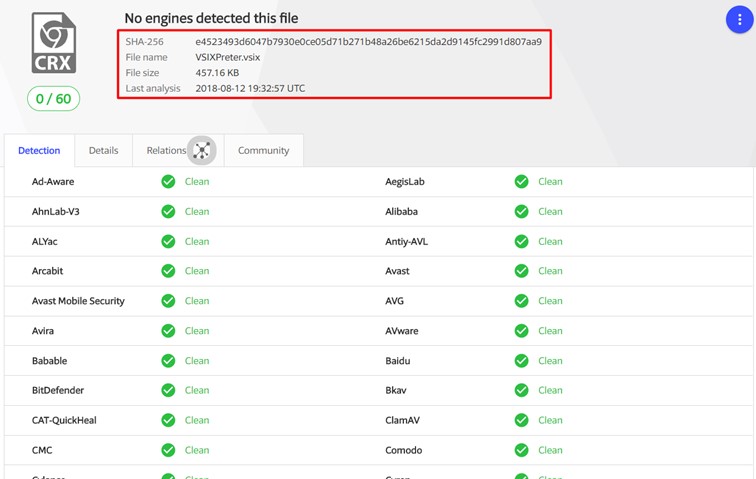This screenshot has width=756, height=479.
Task: Click the SHA-256 field label
Action: [x=144, y=42]
